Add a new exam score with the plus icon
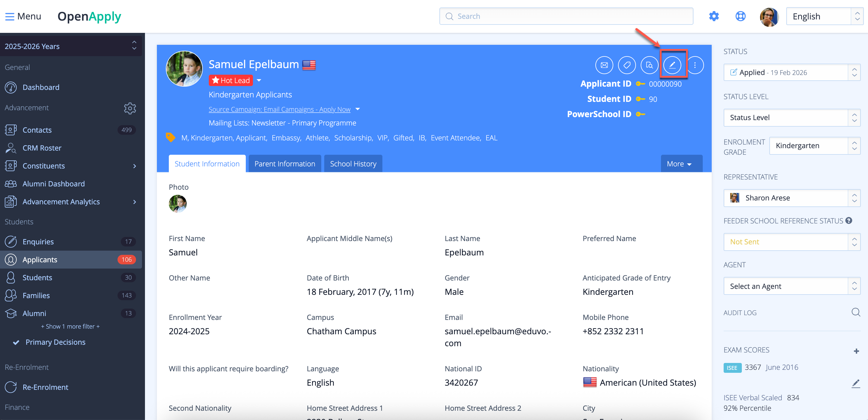The image size is (868, 420). [856, 351]
